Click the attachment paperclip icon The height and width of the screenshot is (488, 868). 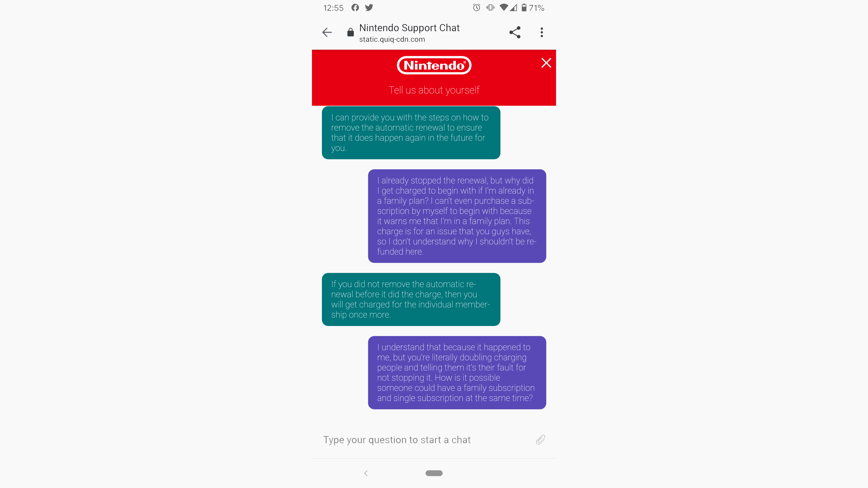[x=540, y=440]
